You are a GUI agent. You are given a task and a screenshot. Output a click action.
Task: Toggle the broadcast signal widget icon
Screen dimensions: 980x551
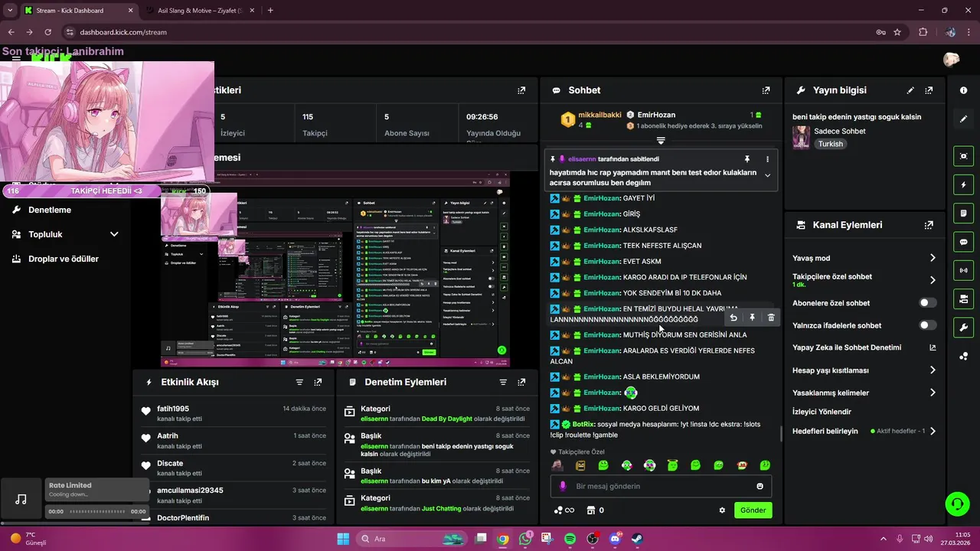tap(963, 270)
